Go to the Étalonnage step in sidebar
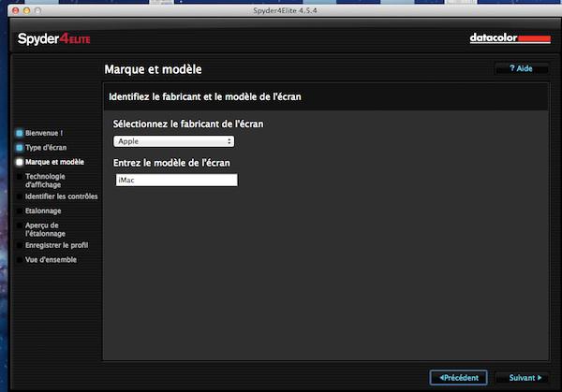 [x=43, y=211]
